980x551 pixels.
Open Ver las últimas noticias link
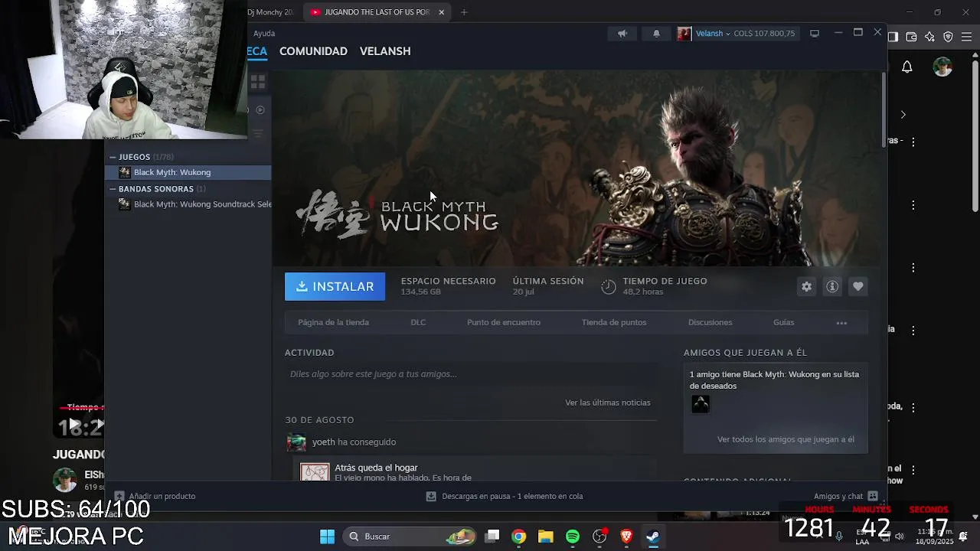pyautogui.click(x=608, y=403)
